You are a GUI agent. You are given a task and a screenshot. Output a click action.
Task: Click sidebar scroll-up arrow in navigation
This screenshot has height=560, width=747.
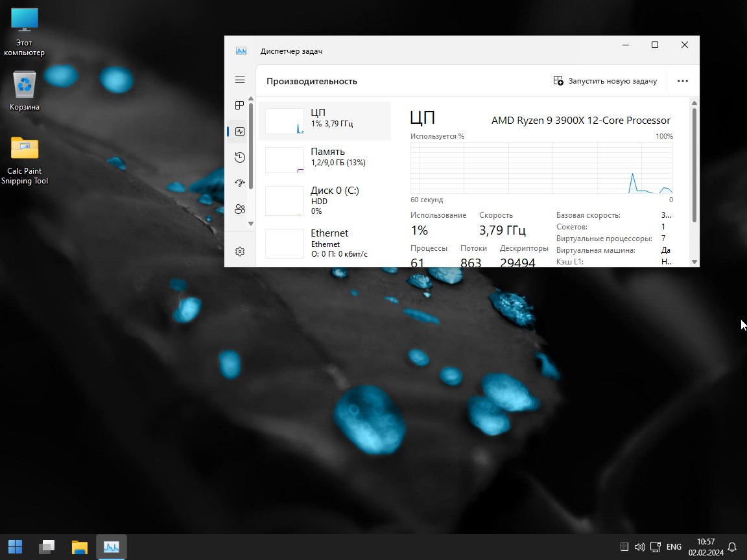click(251, 99)
